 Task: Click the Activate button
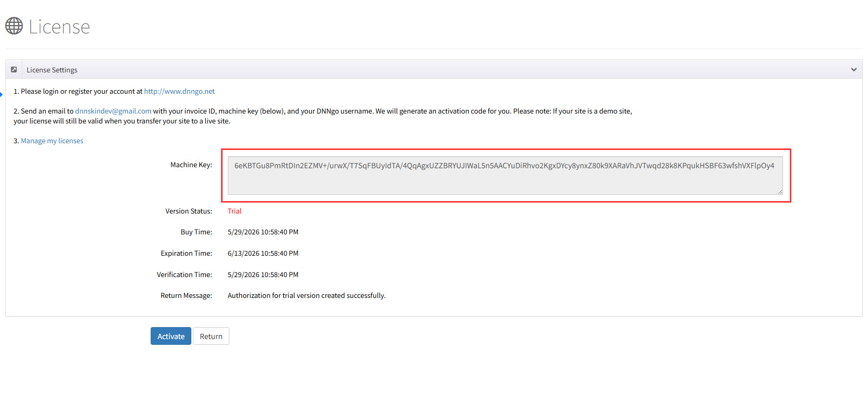tap(171, 336)
